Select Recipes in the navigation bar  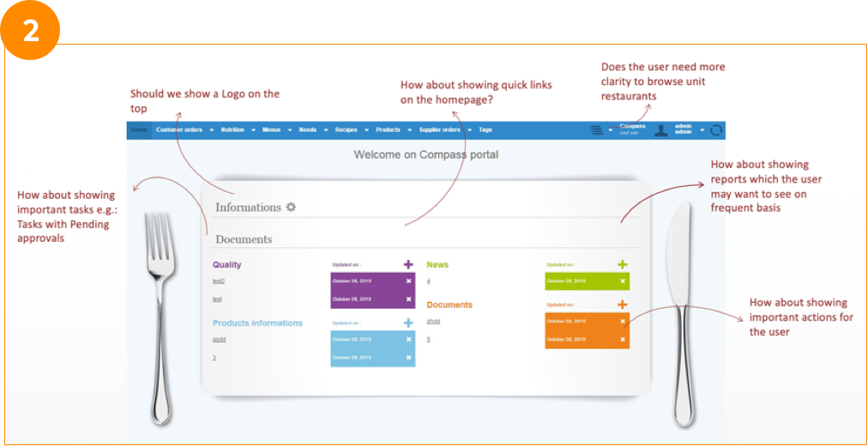[x=346, y=130]
